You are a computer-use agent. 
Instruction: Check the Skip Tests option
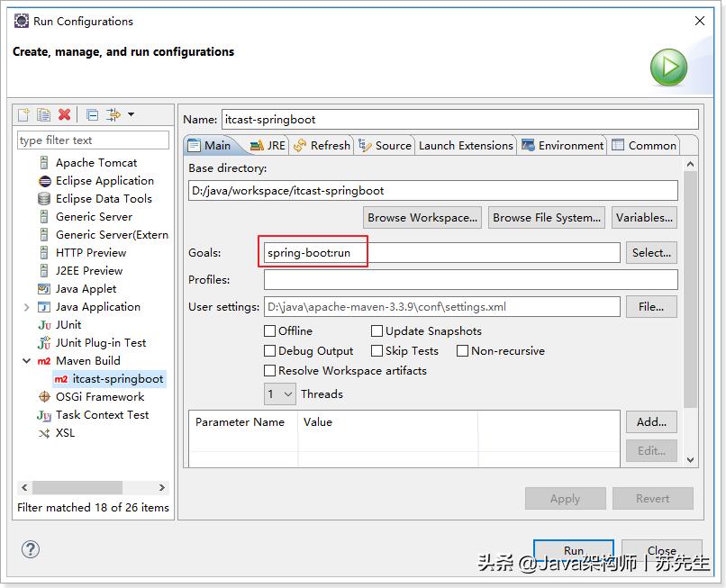coord(376,350)
